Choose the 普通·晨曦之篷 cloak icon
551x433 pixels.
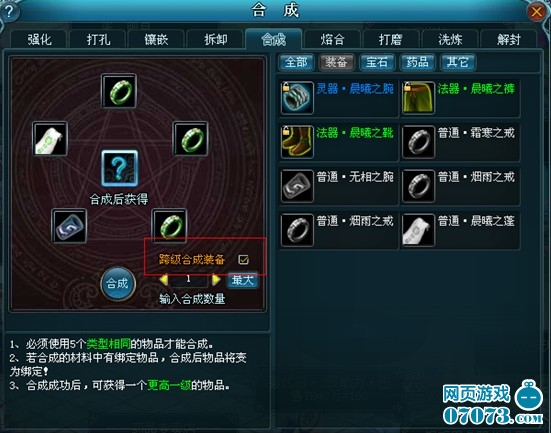tap(418, 230)
